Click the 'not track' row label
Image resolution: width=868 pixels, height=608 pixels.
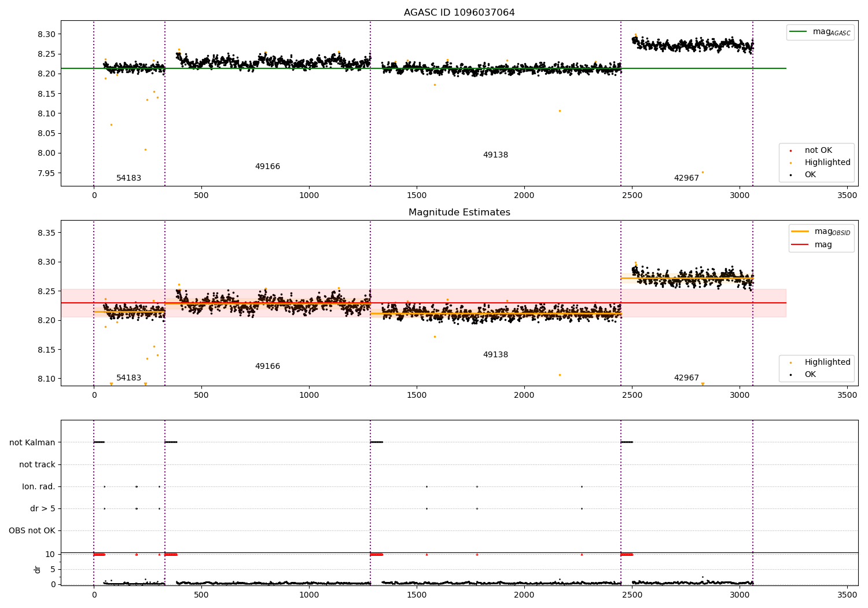pyautogui.click(x=37, y=465)
